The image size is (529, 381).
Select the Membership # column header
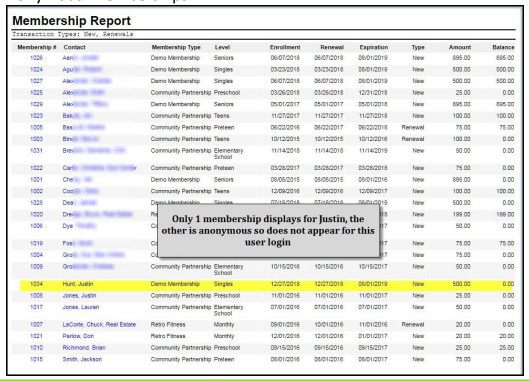pyautogui.click(x=37, y=47)
